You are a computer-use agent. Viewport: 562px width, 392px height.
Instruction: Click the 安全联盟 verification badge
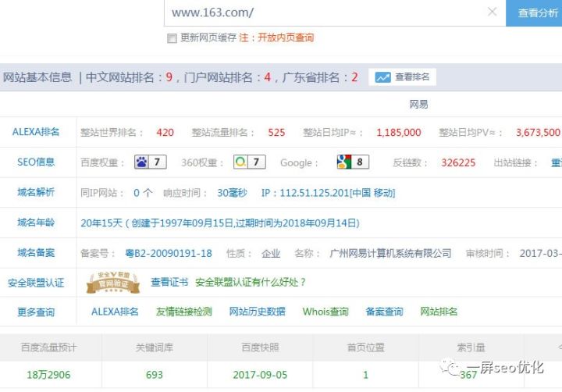click(x=113, y=283)
